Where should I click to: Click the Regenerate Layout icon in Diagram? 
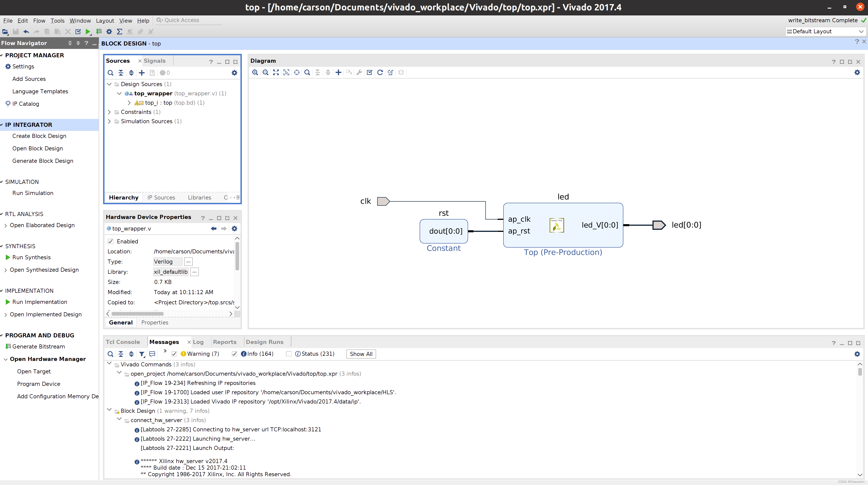380,72
